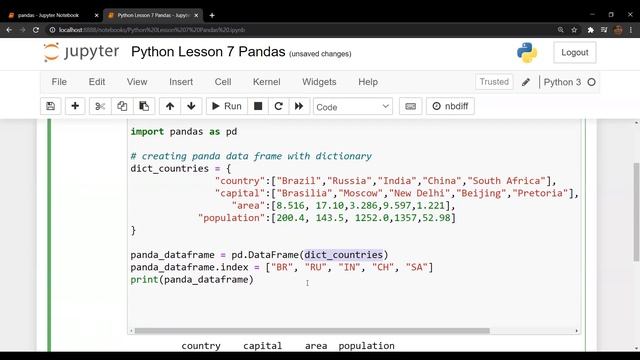The image size is (640, 360).
Task: Open the media control icon in browser toolbar
Action: (x=604, y=30)
